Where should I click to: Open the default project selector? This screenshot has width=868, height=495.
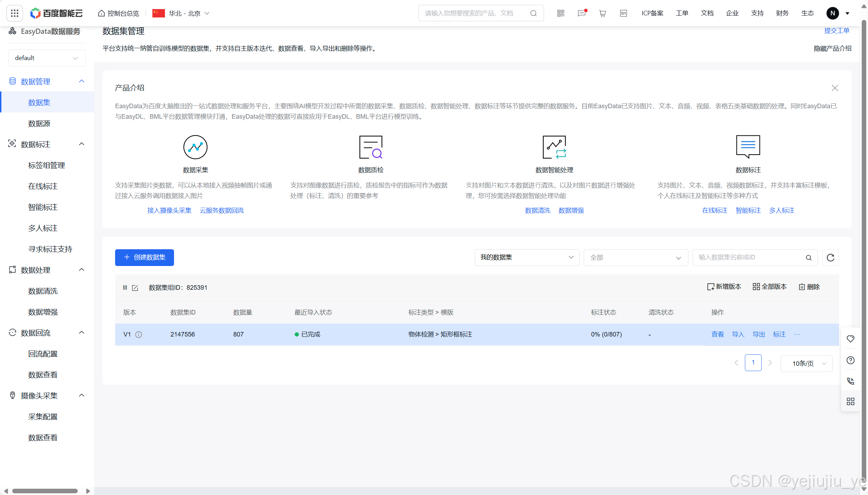click(x=47, y=58)
